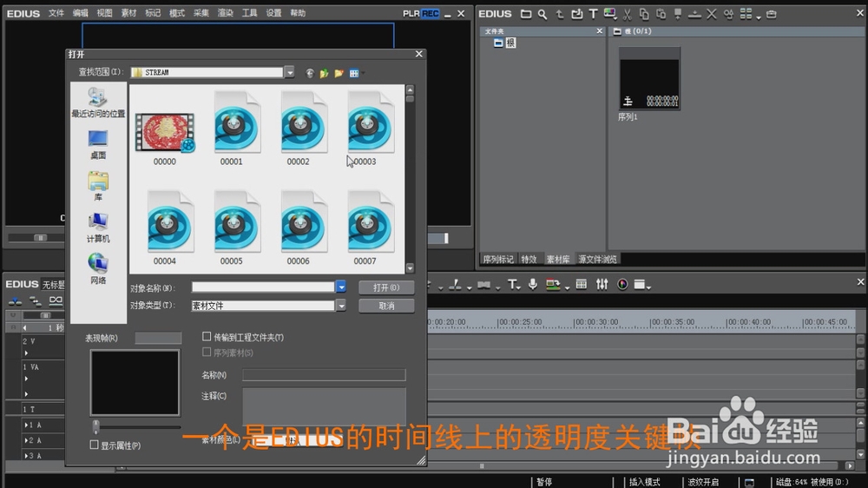Toggle the PLR player mode
This screenshot has width=868, height=488.
pos(411,13)
